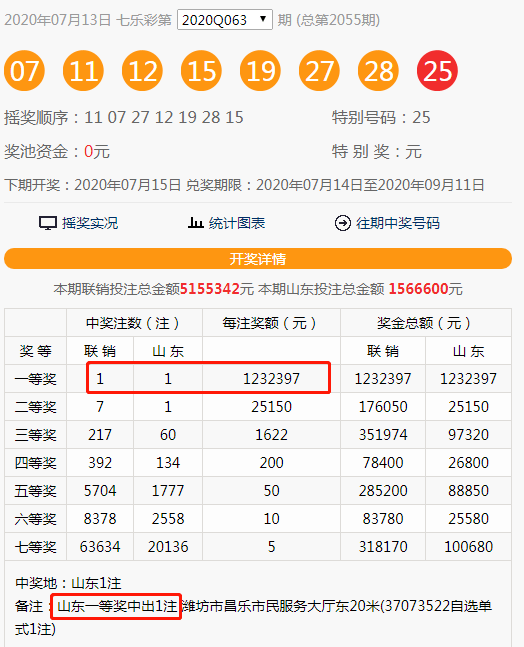
Task: Click the 奖金总额（元） column header
Action: click(x=425, y=323)
